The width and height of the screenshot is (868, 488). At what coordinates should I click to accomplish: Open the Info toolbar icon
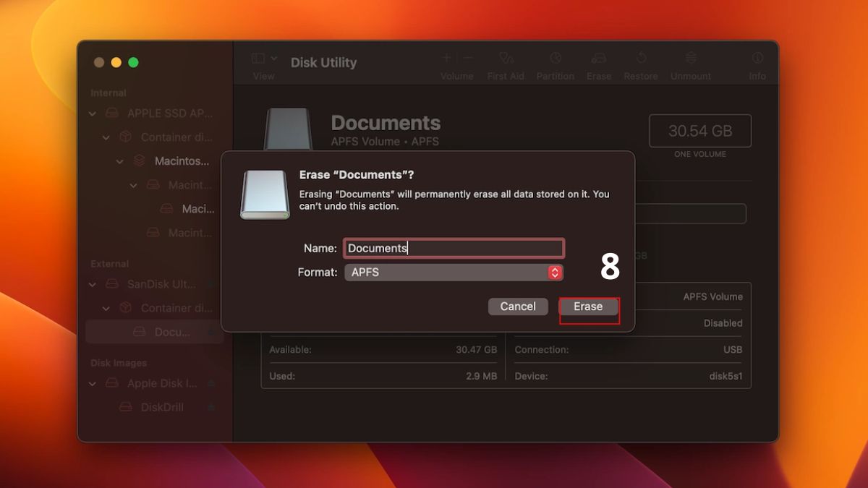[x=757, y=58]
